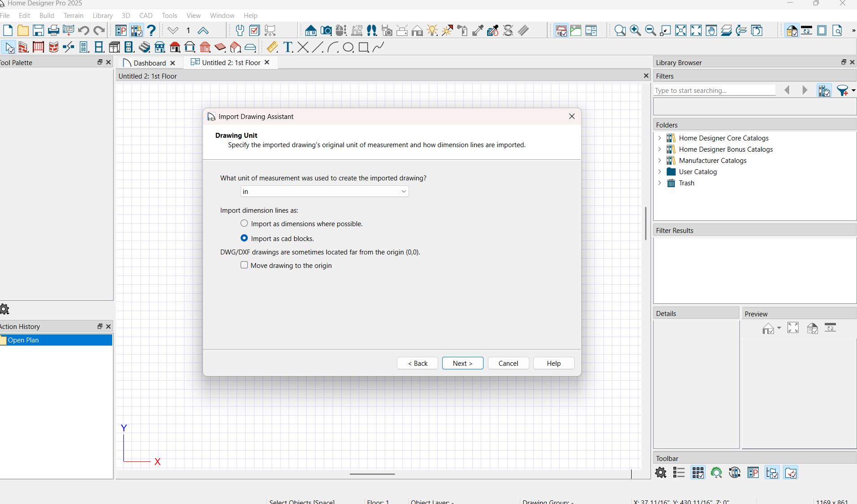Click the Zoom In magnifier icon
Screen dimensions: 857x504
tap(635, 31)
